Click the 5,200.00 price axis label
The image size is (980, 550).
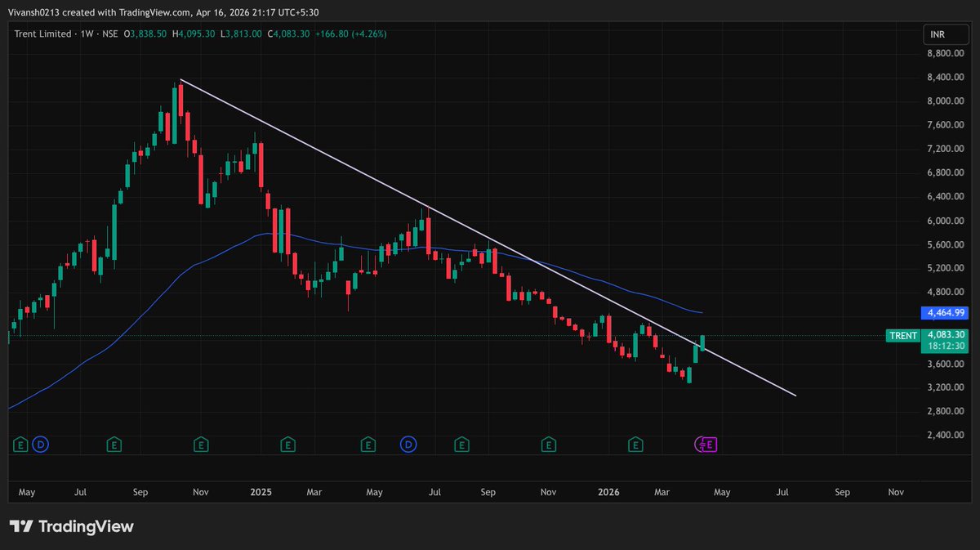[x=946, y=268]
